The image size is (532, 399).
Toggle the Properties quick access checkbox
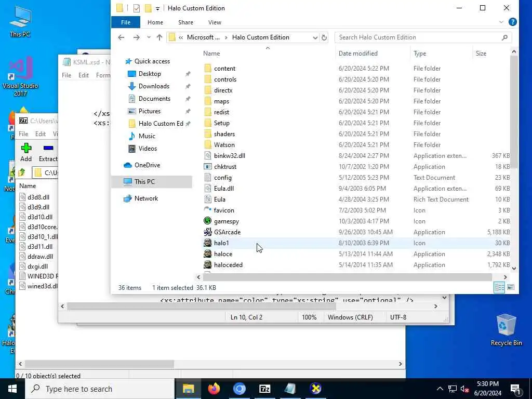coord(137,8)
